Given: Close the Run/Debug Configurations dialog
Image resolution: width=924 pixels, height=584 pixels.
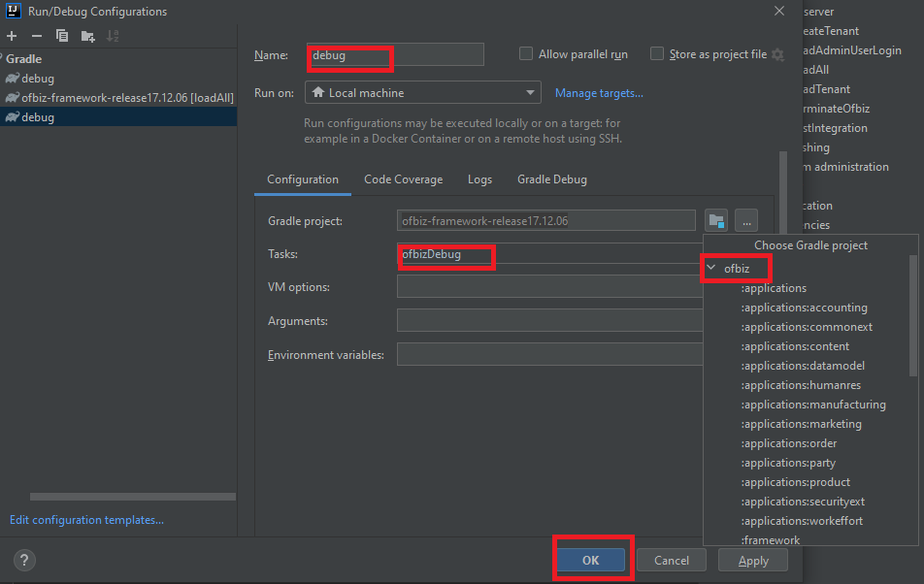Looking at the screenshot, I should tap(779, 12).
